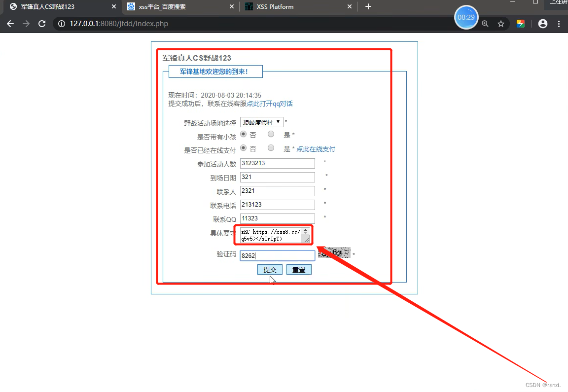The image size is (568, 392).
Task: Click the 联系QQ input field
Action: coord(278,218)
